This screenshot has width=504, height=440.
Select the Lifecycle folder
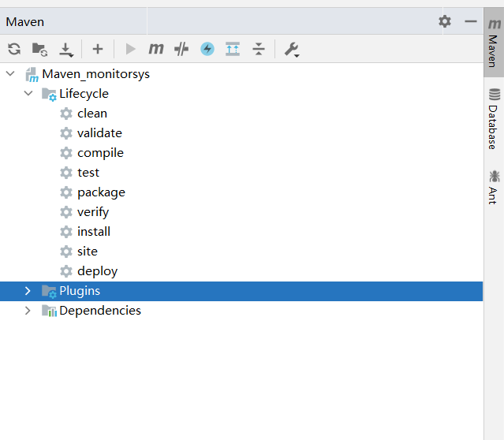tap(84, 94)
